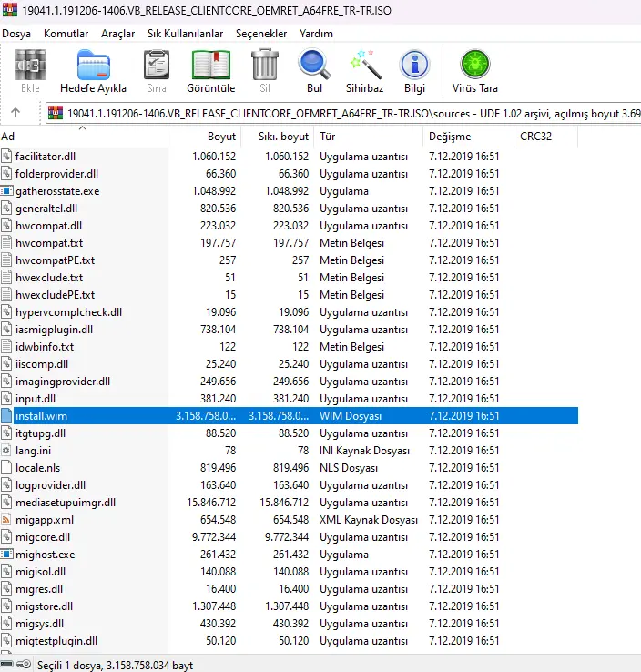The width and height of the screenshot is (641, 672).
Task: Open the Bul (Find) magnifier icon
Action: (314, 65)
